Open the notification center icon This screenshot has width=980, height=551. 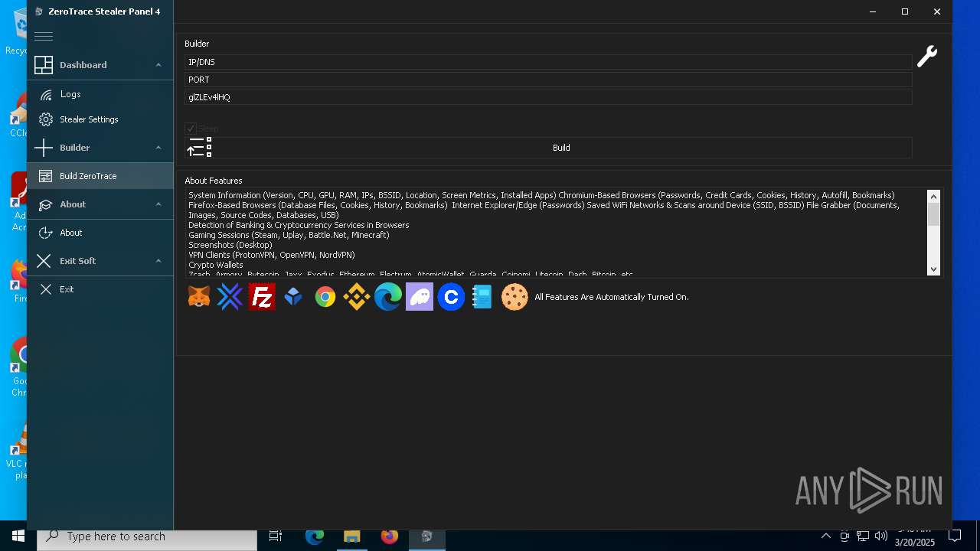(x=955, y=536)
